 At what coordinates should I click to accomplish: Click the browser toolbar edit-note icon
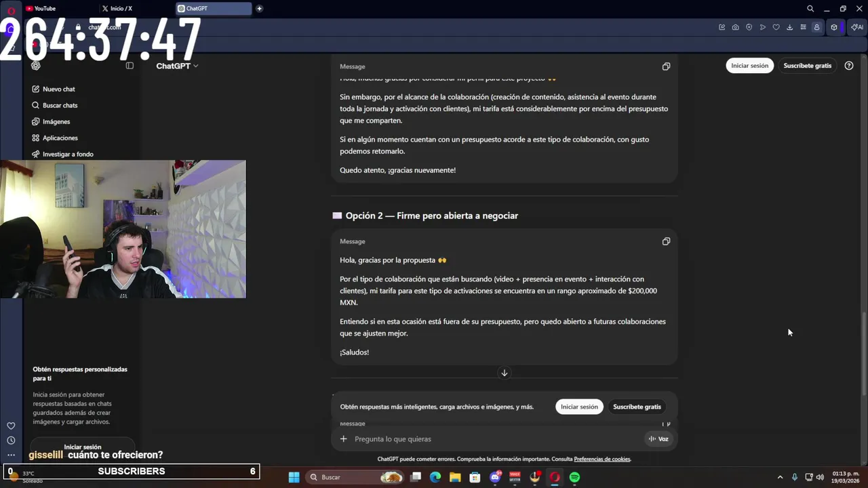pyautogui.click(x=722, y=27)
